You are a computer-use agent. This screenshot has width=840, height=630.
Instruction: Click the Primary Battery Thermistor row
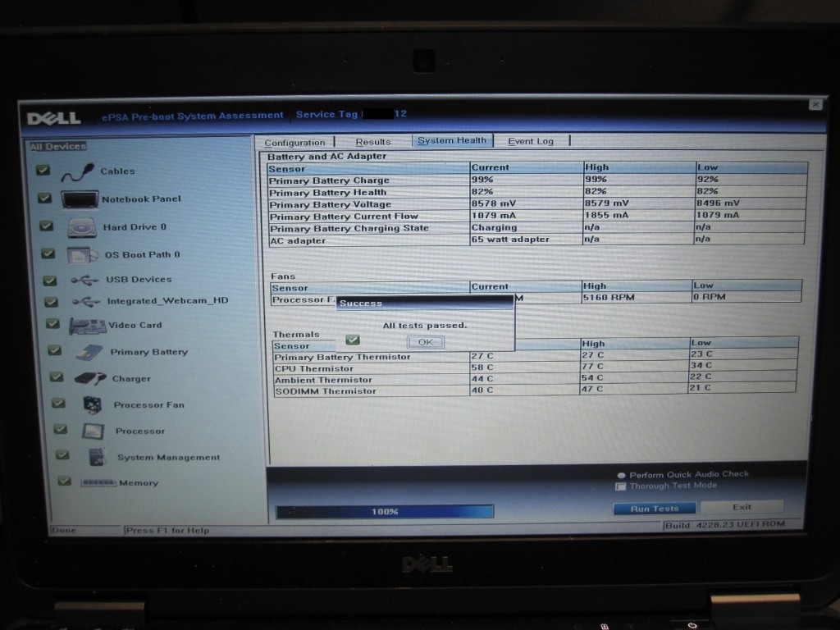(536, 356)
